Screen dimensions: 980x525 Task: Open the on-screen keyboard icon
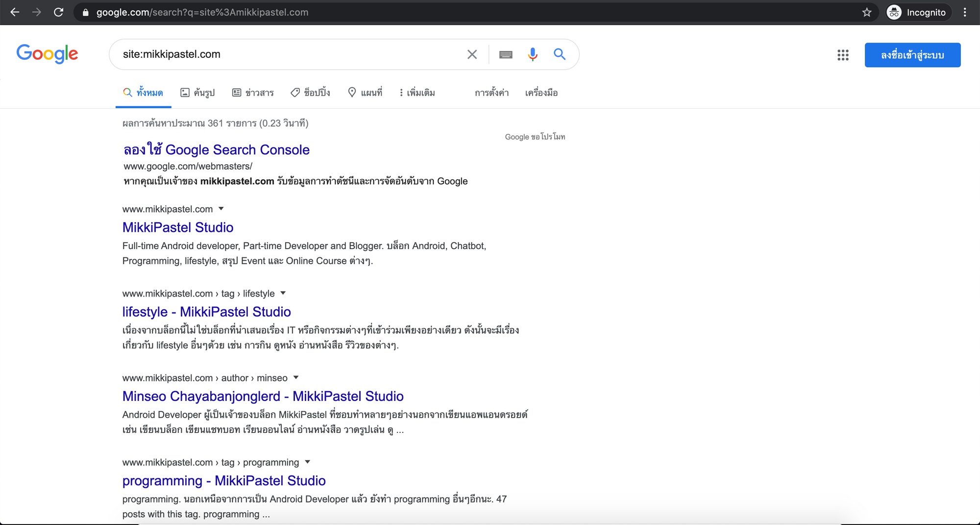pyautogui.click(x=506, y=54)
